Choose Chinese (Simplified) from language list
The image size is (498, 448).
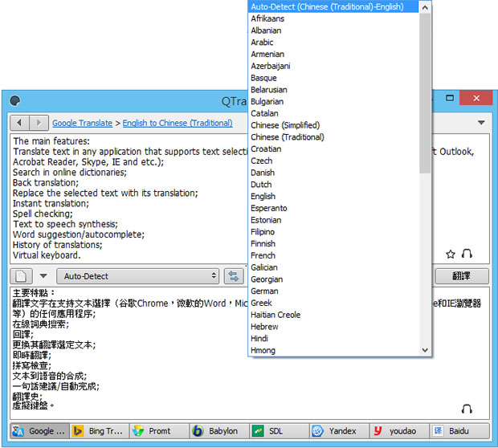(284, 125)
